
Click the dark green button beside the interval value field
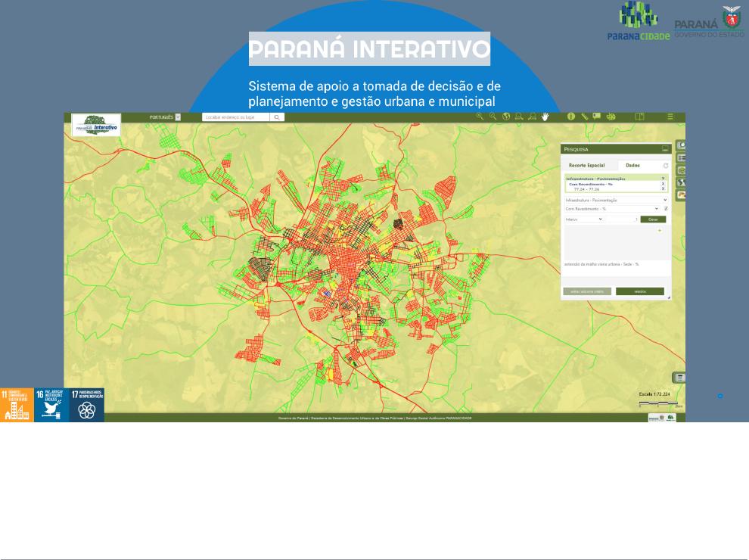653,219
